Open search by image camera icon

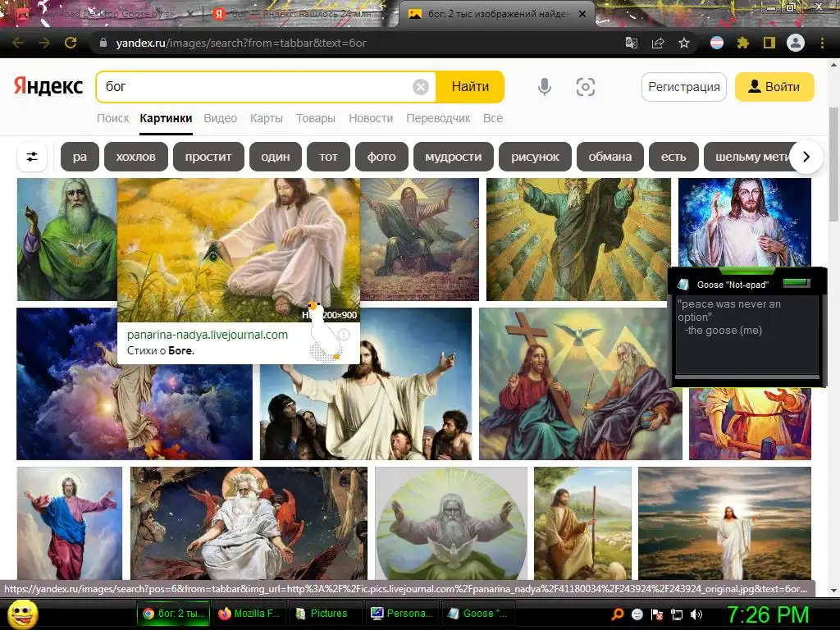(586, 87)
